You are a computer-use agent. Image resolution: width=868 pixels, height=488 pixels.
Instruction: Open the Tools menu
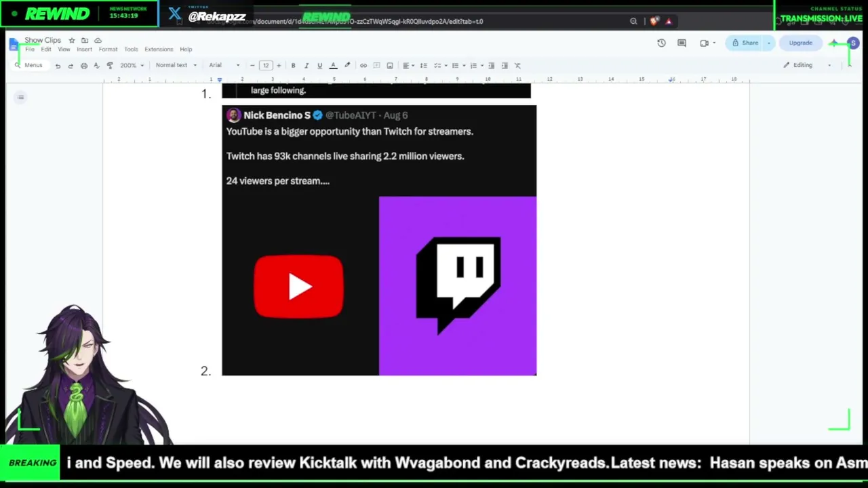[x=131, y=49]
